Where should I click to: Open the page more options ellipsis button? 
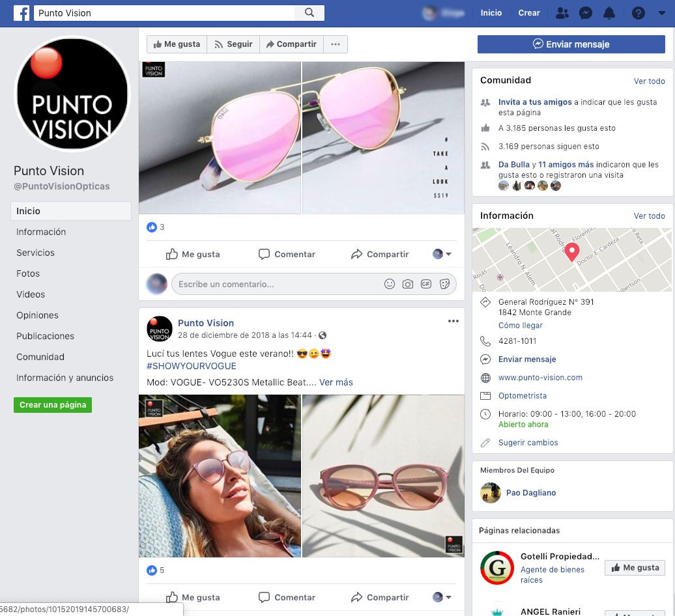click(336, 44)
